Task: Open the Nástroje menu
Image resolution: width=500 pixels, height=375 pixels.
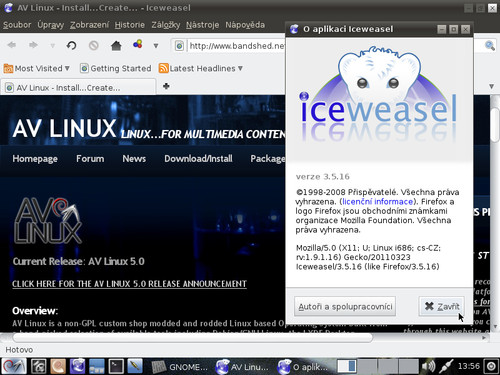Action: click(x=203, y=25)
